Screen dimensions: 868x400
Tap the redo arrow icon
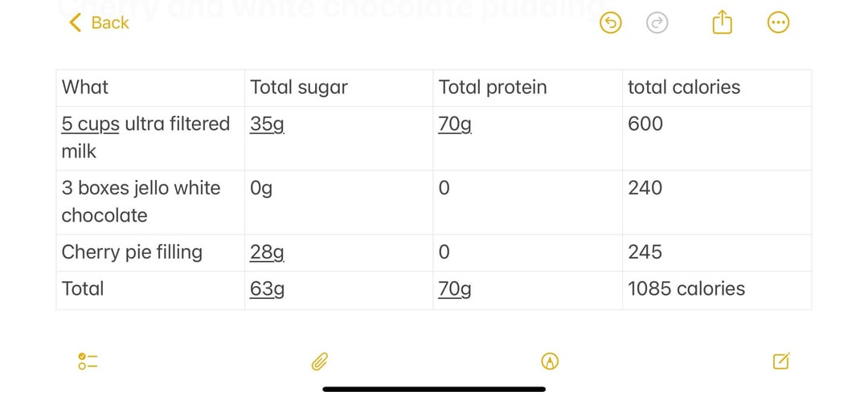point(657,23)
